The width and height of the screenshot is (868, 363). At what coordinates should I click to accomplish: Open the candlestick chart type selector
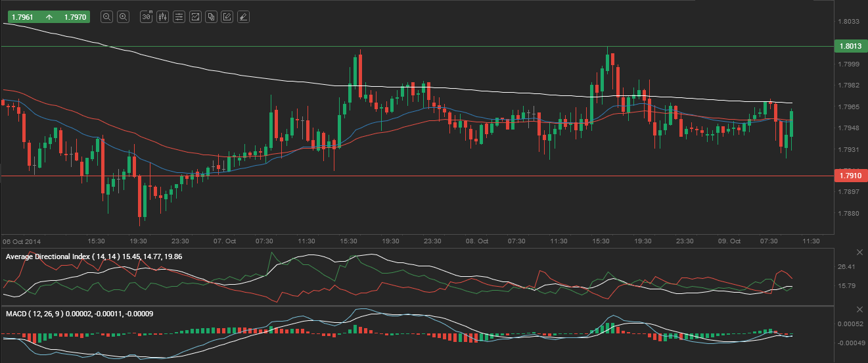point(162,17)
